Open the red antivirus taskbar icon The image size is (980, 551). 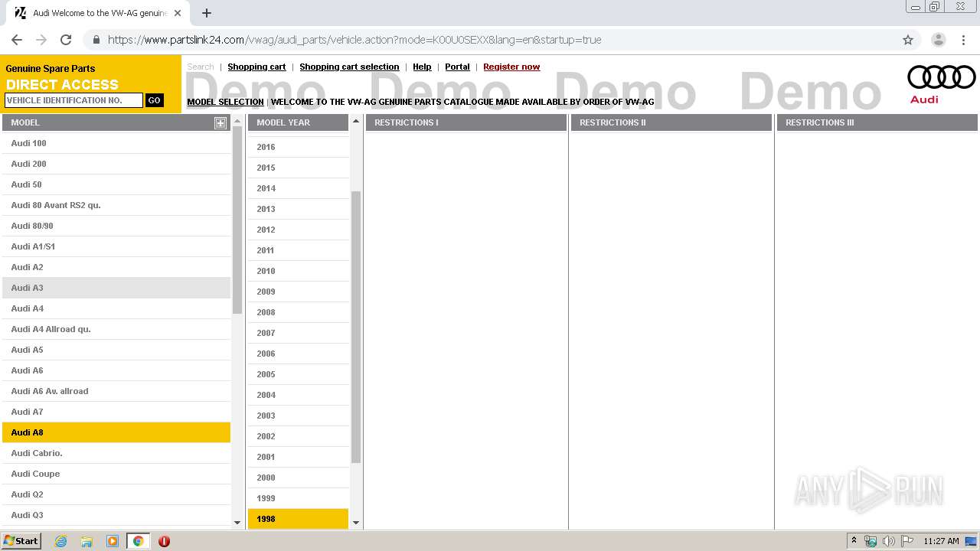pos(164,541)
